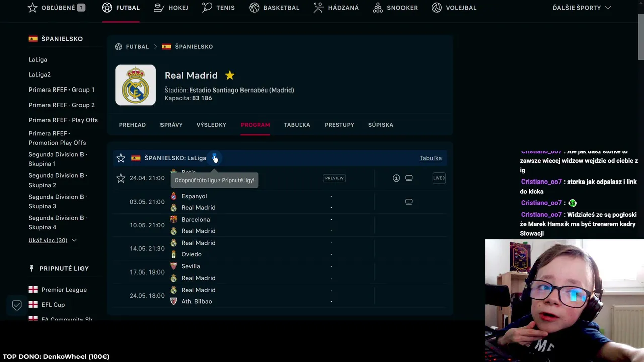Screen dimensions: 644x362
Task: Open the Espanyol match row text
Action: coord(194,196)
